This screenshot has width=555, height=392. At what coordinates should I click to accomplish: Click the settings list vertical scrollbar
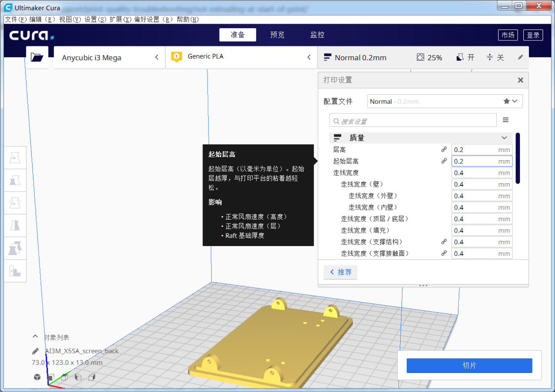tap(518, 159)
